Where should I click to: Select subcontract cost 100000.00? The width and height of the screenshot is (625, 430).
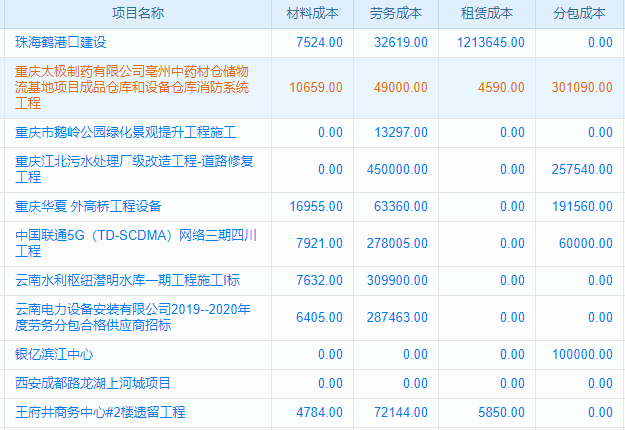(582, 354)
